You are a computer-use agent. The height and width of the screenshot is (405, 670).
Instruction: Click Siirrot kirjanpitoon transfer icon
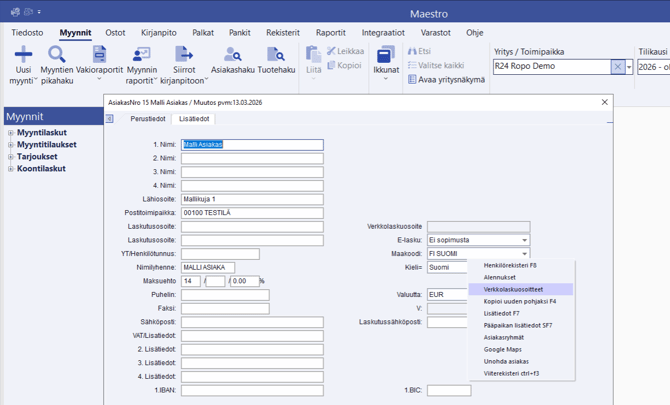click(184, 55)
